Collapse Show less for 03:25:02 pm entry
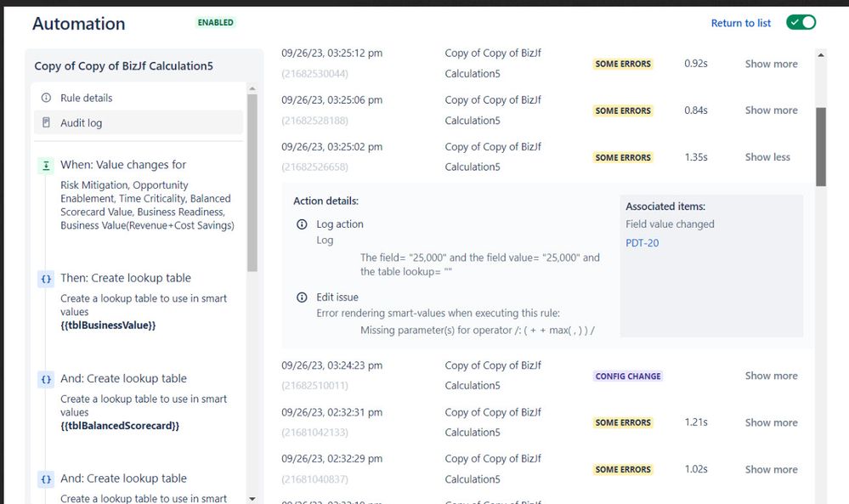 click(767, 157)
